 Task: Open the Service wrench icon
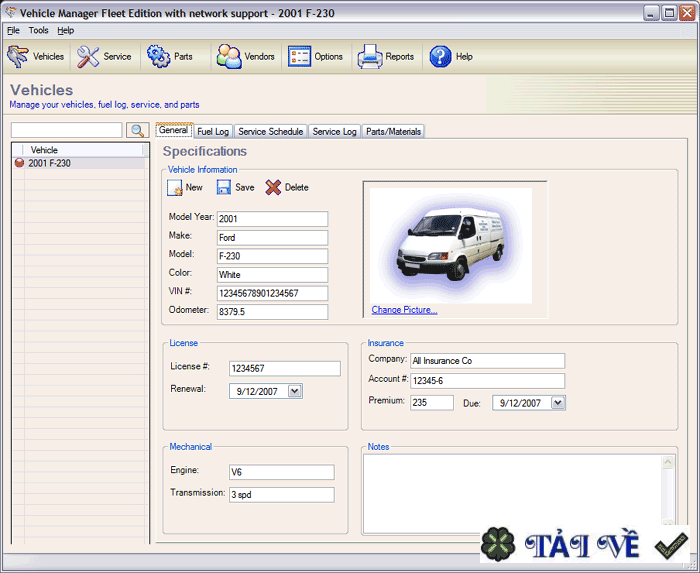pyautogui.click(x=104, y=57)
